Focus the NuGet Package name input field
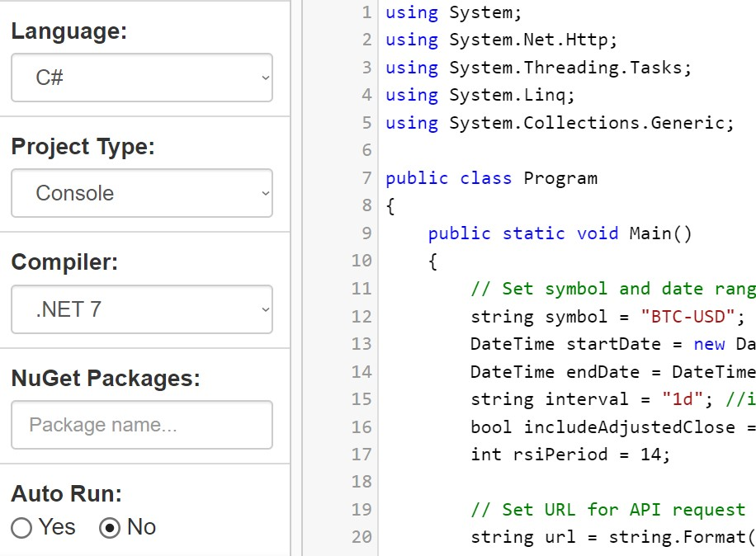The image size is (756, 556). [x=142, y=425]
